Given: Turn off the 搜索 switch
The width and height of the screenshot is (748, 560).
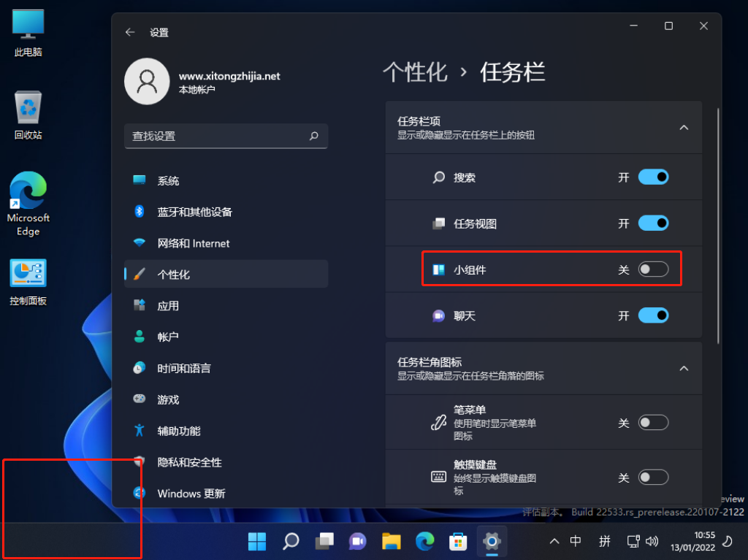Looking at the screenshot, I should click(x=654, y=177).
